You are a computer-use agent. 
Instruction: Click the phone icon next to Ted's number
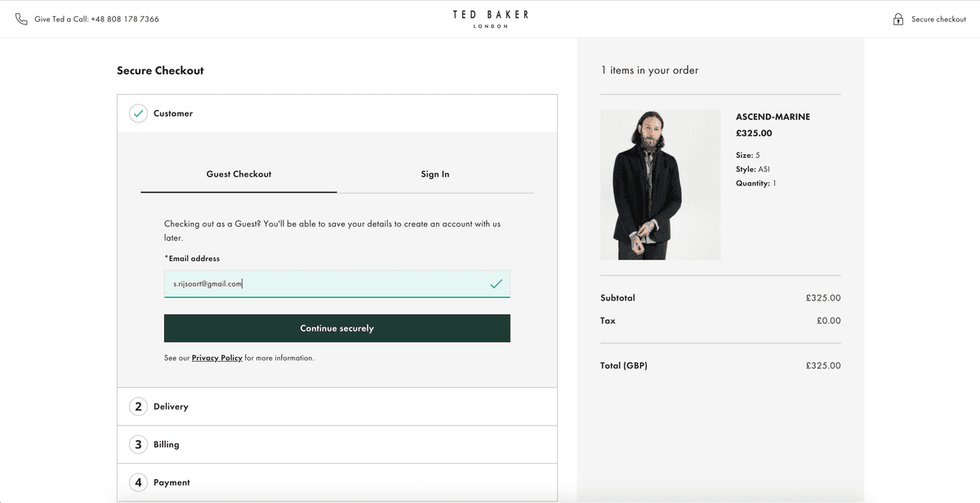(20, 18)
